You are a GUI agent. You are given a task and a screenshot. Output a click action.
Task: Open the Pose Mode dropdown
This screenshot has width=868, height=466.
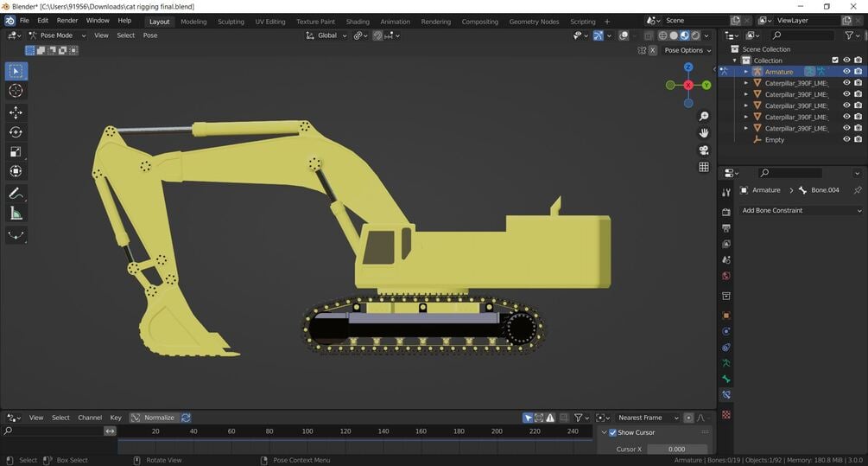(x=55, y=35)
